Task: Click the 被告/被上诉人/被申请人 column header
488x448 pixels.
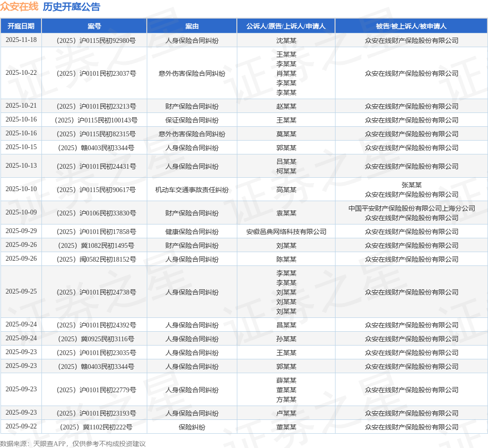Action: point(411,26)
